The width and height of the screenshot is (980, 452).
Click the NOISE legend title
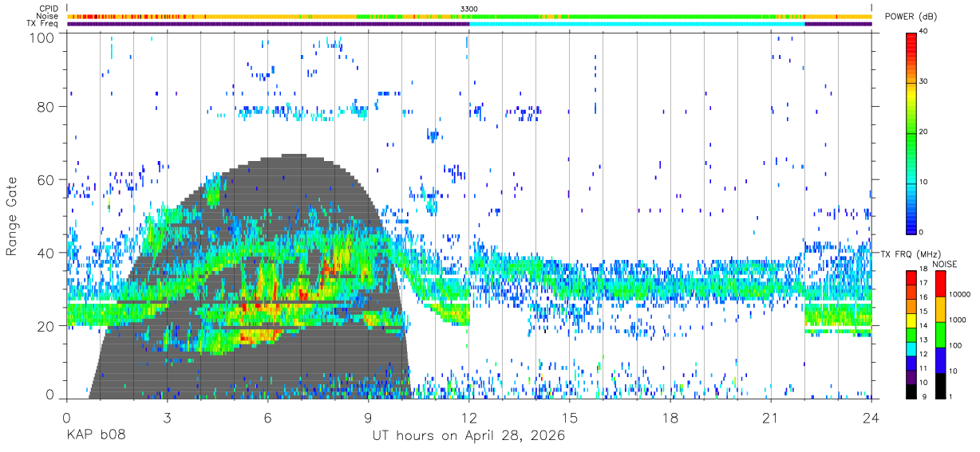point(945,263)
